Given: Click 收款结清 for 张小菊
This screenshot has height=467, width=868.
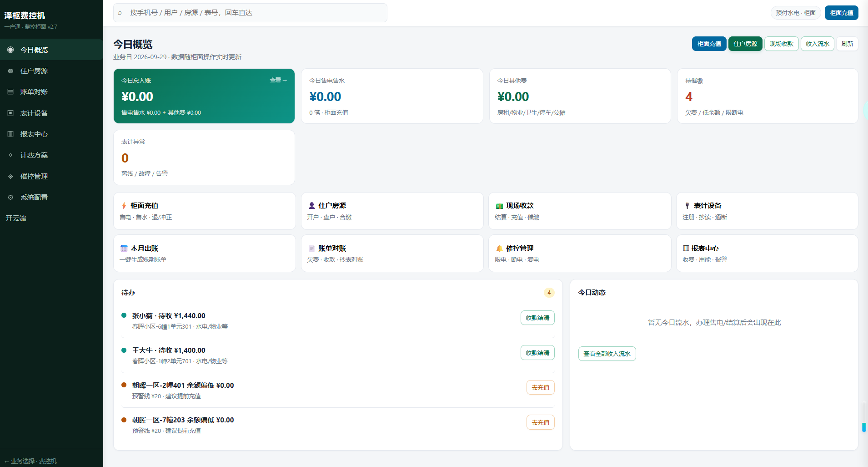Looking at the screenshot, I should 537,318.
